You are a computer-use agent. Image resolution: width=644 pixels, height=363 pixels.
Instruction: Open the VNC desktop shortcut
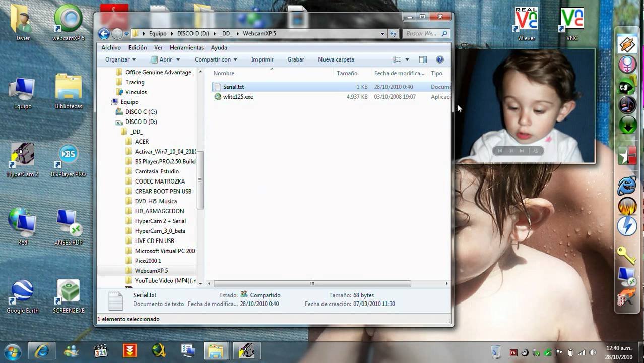[572, 23]
